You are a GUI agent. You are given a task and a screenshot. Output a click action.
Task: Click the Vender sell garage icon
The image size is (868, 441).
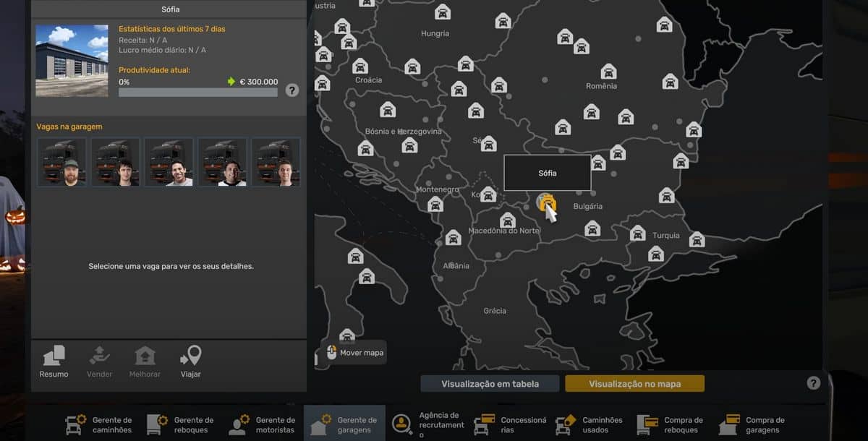[x=99, y=361]
